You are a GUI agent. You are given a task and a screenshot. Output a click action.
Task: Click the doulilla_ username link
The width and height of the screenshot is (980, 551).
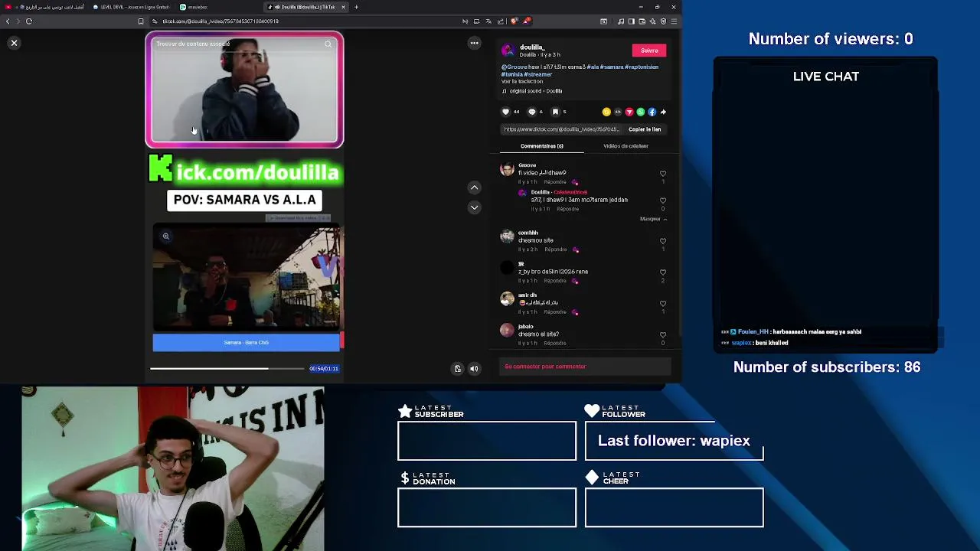point(532,47)
